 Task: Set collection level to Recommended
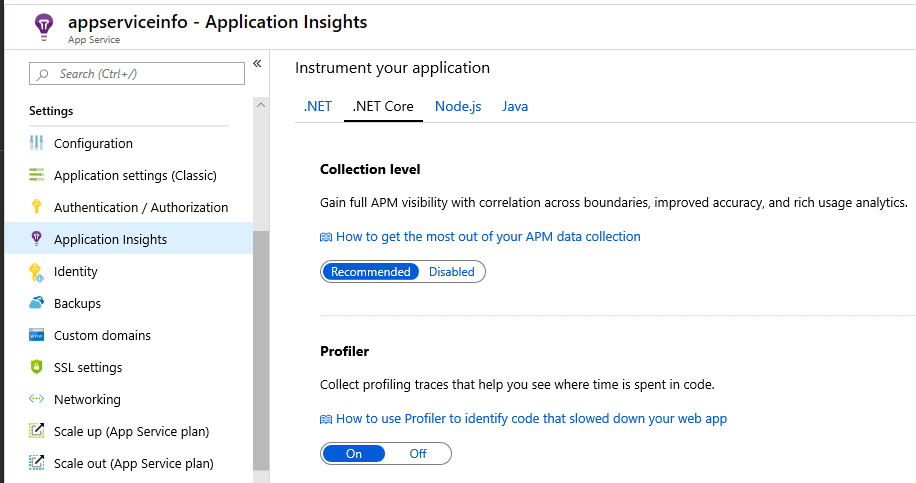[x=370, y=272]
